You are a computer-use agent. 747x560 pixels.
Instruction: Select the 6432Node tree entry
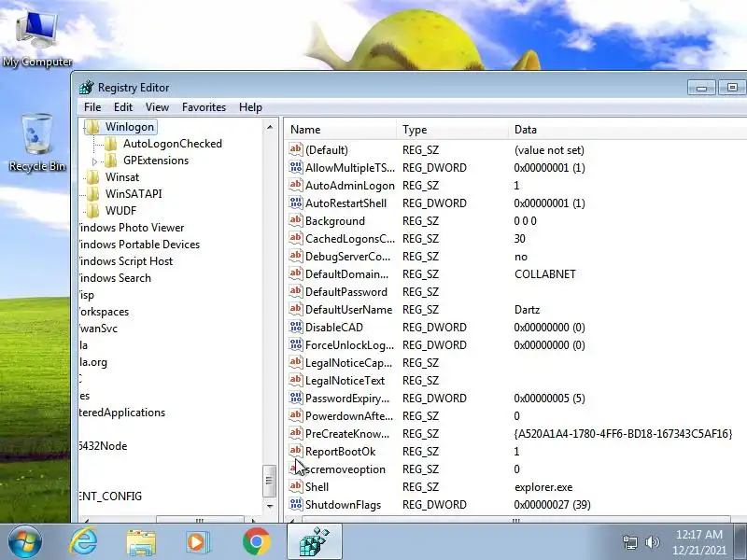104,446
